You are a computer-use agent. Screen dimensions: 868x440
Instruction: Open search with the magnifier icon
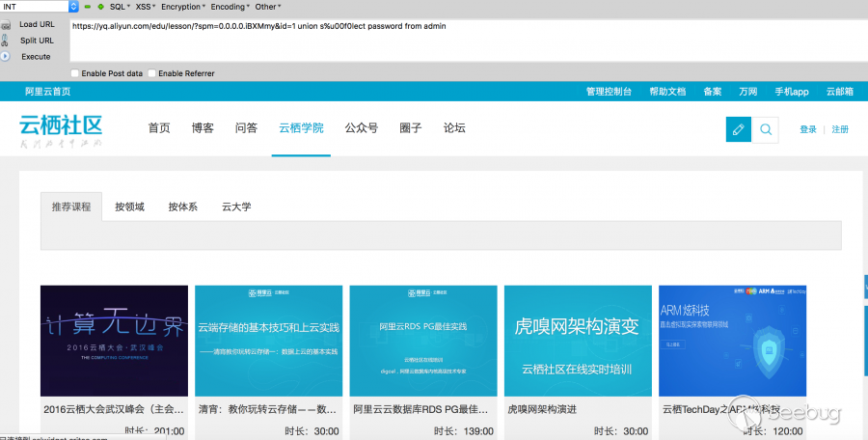pyautogui.click(x=765, y=129)
